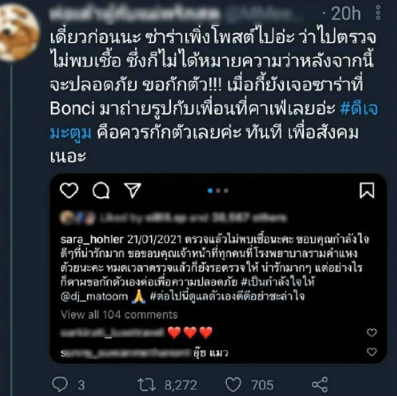The height and width of the screenshot is (396, 397).
Task: Like the tweet with 705 heart icon
Action: [x=233, y=385]
